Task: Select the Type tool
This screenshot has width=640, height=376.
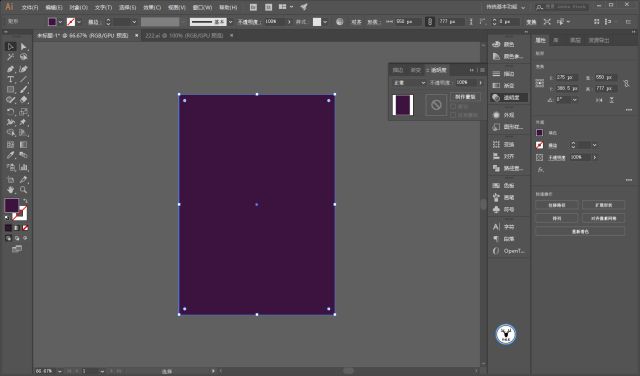Action: tap(11, 79)
